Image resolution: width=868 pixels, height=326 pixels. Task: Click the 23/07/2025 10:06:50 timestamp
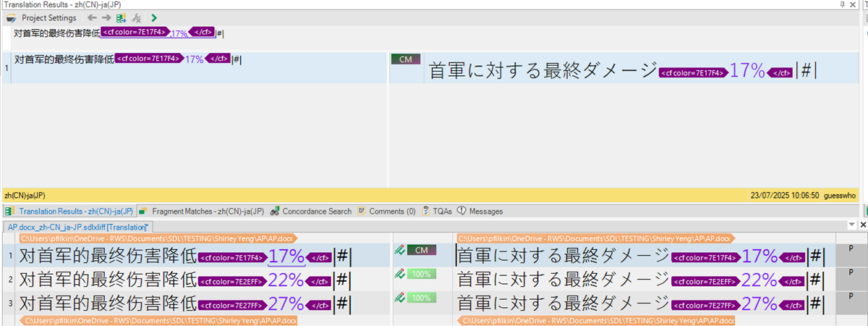point(786,196)
